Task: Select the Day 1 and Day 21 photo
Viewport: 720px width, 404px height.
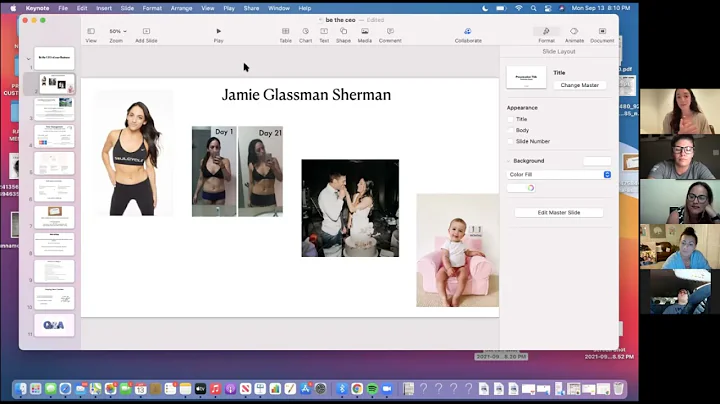Action: click(x=237, y=171)
